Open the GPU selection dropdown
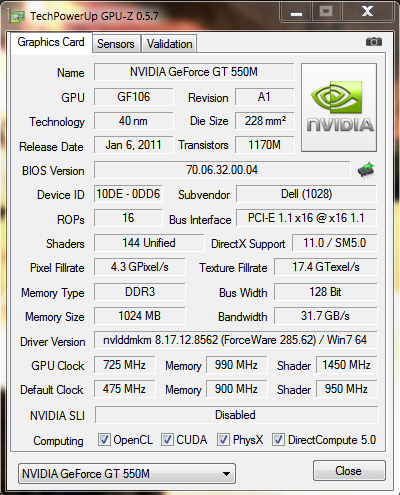400x495 pixels. 127,473
